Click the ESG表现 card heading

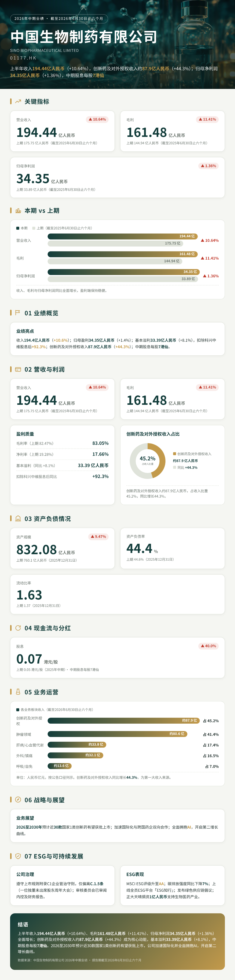(135, 874)
